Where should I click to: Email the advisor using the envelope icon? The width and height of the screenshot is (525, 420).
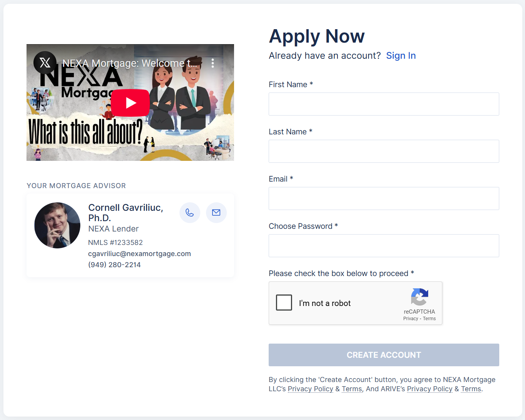pyautogui.click(x=216, y=213)
